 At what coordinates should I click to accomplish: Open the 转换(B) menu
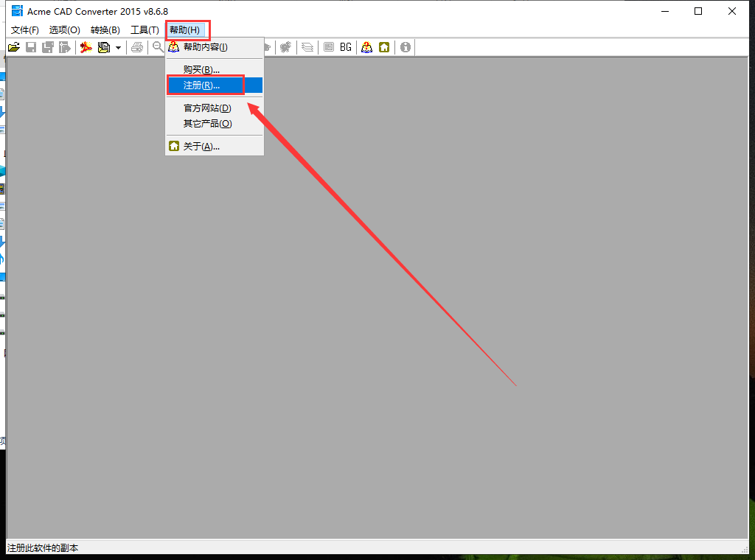click(105, 29)
